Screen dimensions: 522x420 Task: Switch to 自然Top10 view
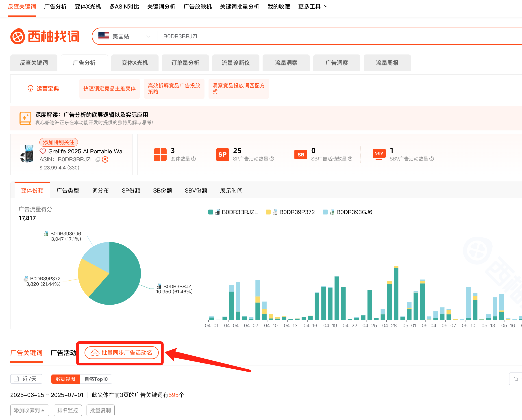(96, 379)
